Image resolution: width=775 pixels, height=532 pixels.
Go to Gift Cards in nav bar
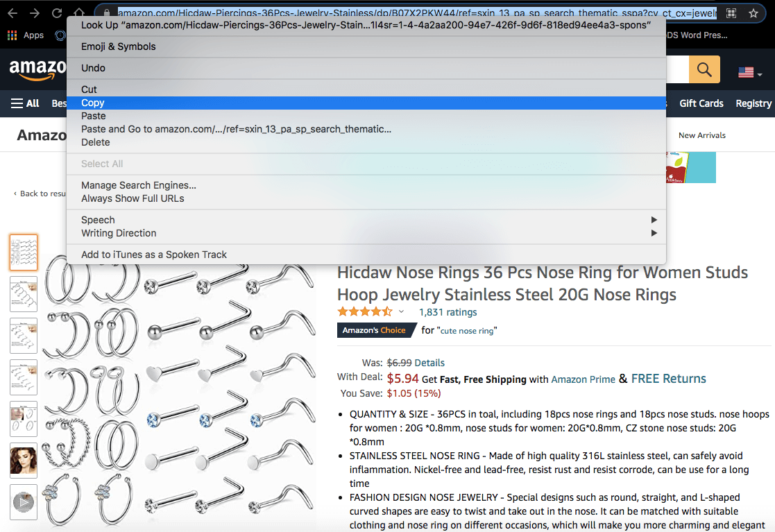[x=701, y=103]
